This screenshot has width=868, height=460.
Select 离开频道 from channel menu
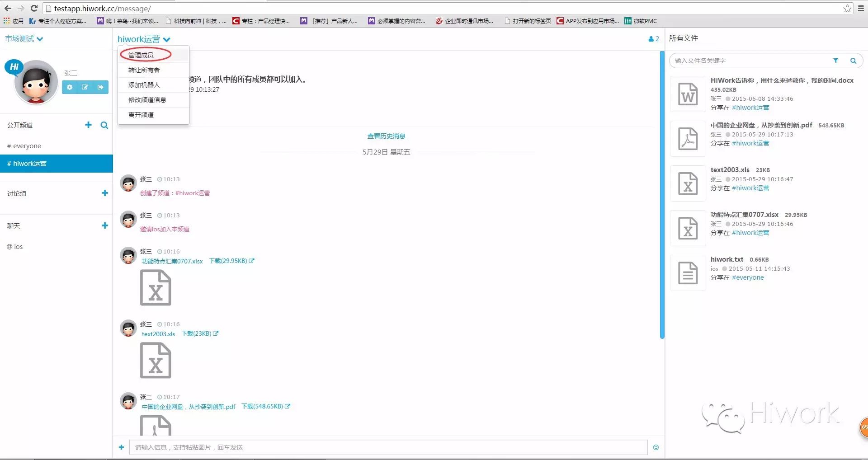tap(153, 115)
